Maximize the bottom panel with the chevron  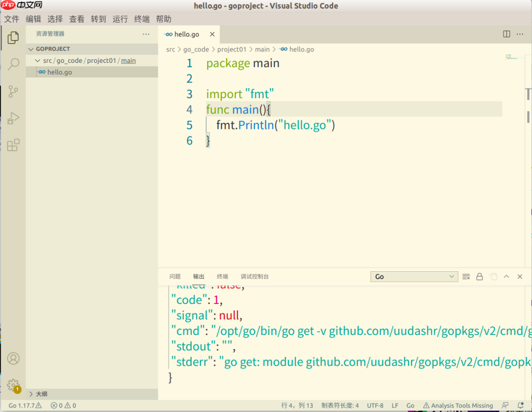pyautogui.click(x=507, y=277)
